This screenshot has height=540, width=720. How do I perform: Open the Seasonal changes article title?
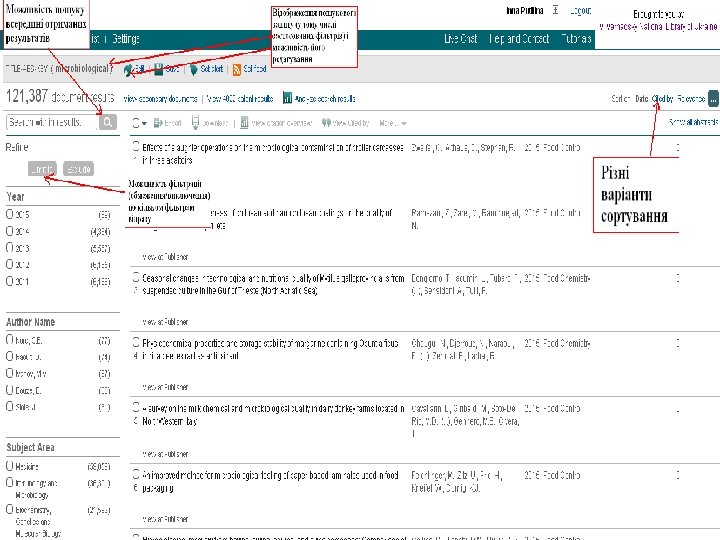(x=273, y=284)
